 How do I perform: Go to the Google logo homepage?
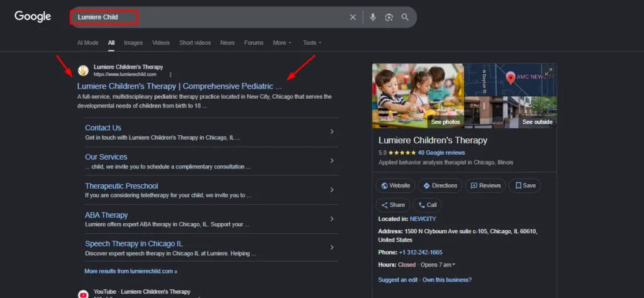[x=33, y=16]
